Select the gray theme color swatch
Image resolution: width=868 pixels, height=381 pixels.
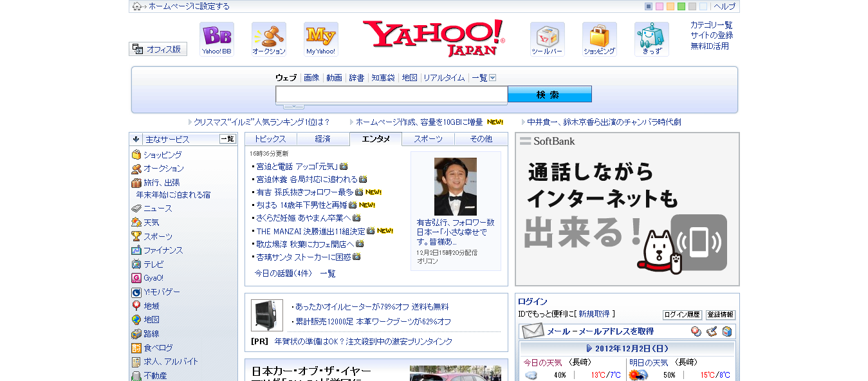[692, 6]
